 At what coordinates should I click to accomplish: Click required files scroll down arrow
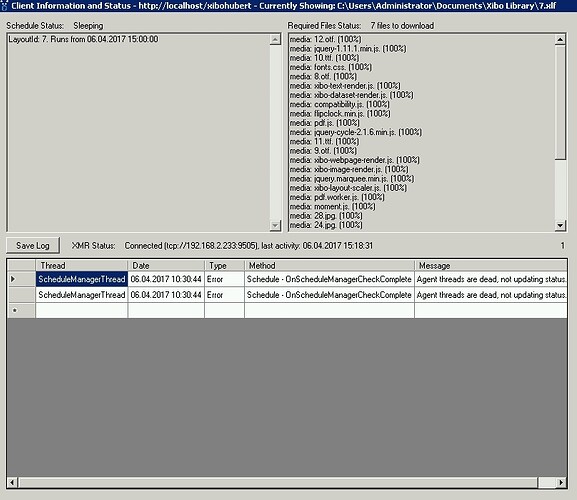[560, 225]
